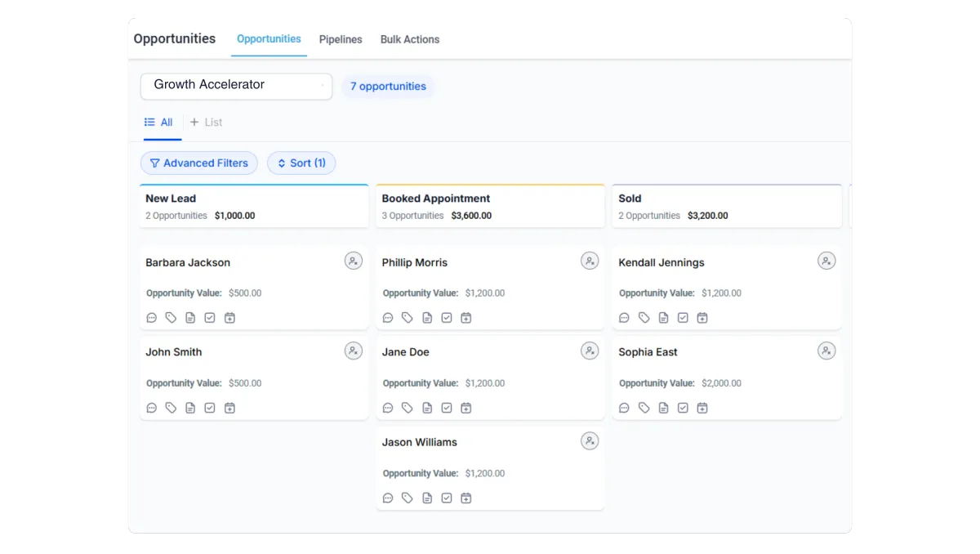Open the Sort (1) options
This screenshot has height=554, width=980.
(x=301, y=163)
